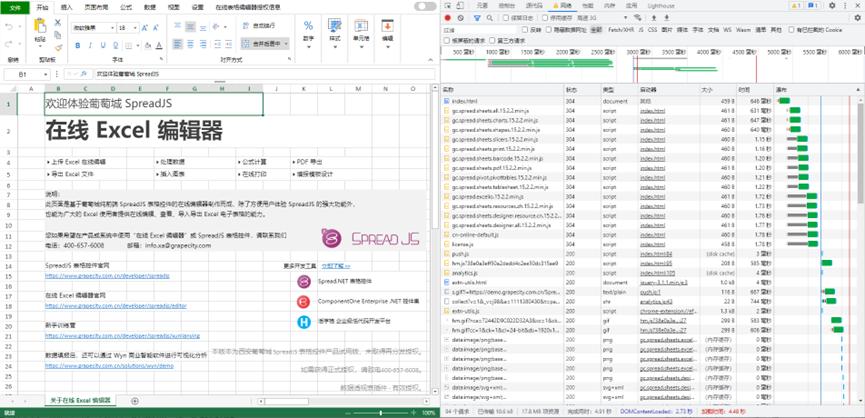This screenshot has width=865, height=418.
Task: Enable the Preserve log checkbox
Action: pyautogui.click(x=506, y=18)
